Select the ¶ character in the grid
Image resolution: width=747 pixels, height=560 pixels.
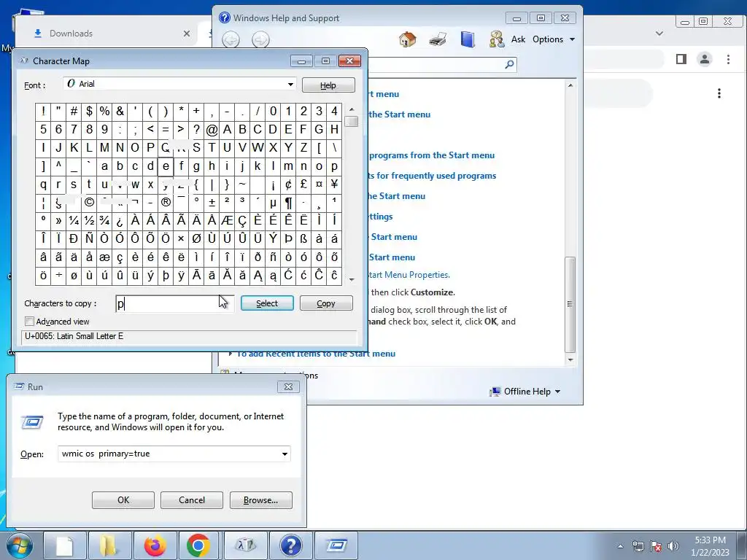288,203
